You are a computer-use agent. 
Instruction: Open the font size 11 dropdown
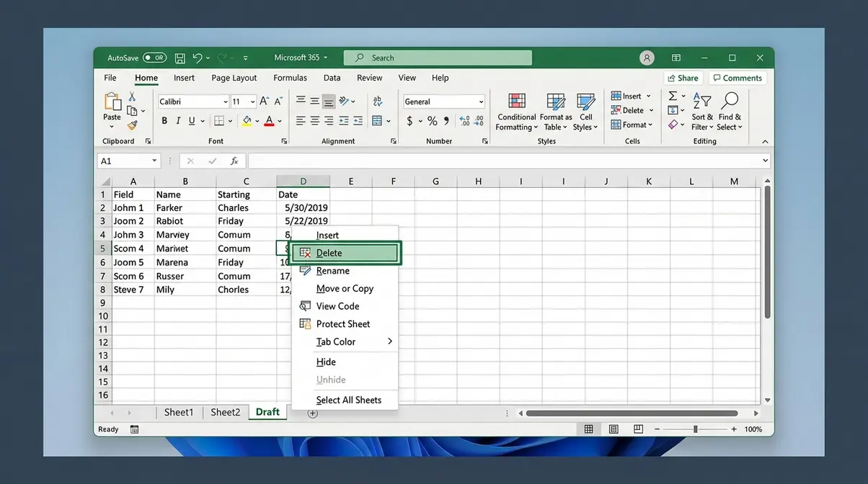tap(252, 102)
